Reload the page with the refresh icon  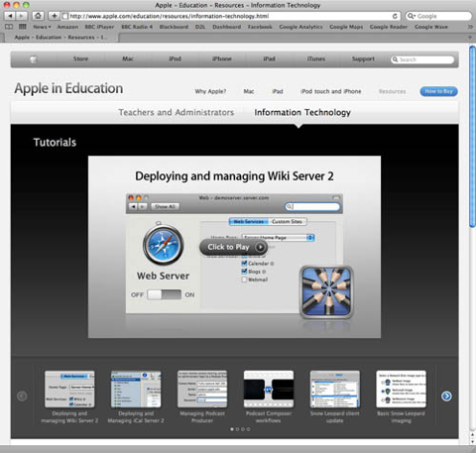395,16
